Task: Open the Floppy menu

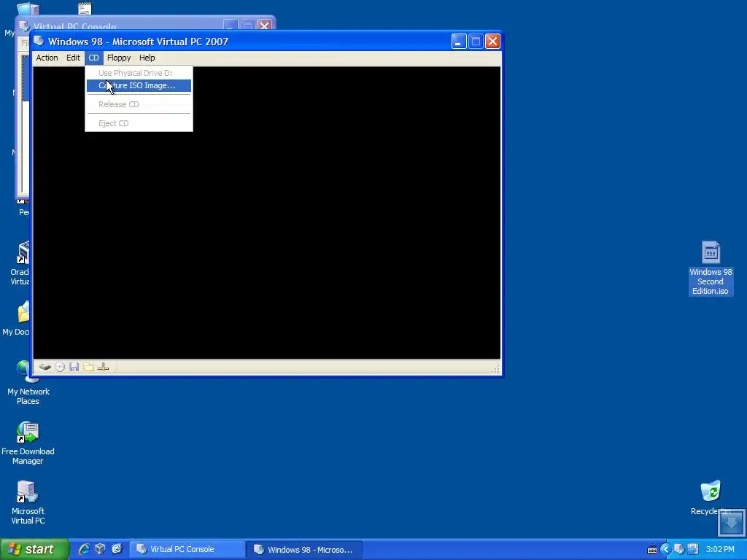Action: [119, 58]
